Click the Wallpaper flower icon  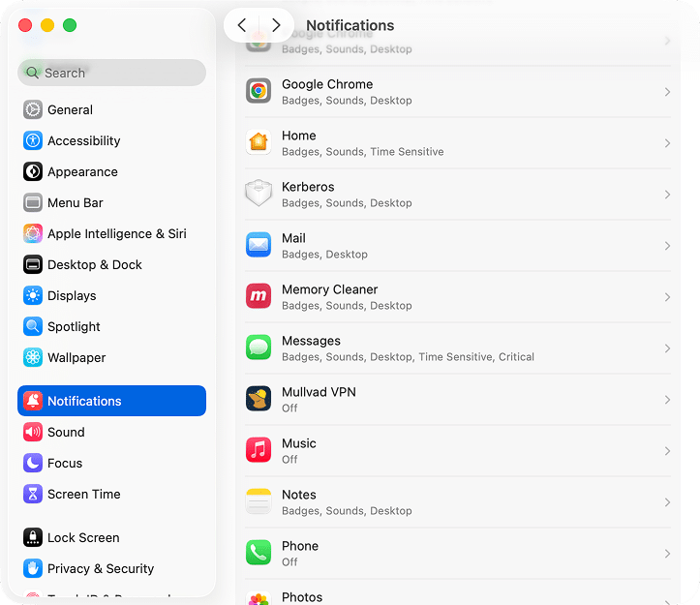(33, 357)
